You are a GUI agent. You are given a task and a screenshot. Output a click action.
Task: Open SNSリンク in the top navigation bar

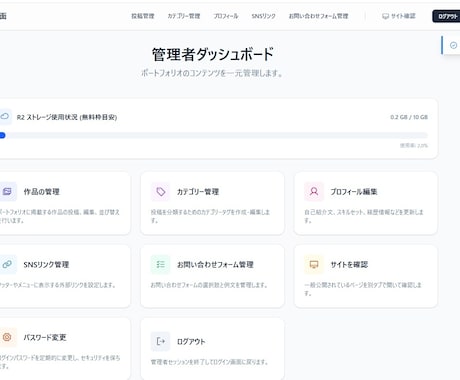point(263,16)
